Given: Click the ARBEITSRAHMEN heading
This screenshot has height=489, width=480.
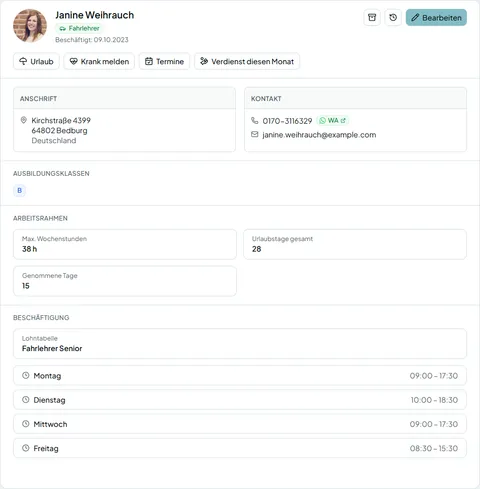Looking at the screenshot, I should pos(40,218).
